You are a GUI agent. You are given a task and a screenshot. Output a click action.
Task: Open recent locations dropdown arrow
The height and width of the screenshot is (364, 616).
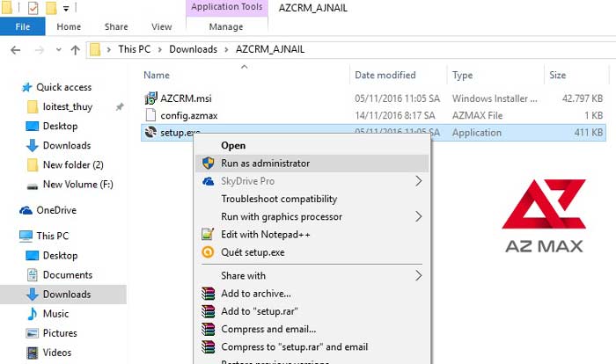(59, 50)
